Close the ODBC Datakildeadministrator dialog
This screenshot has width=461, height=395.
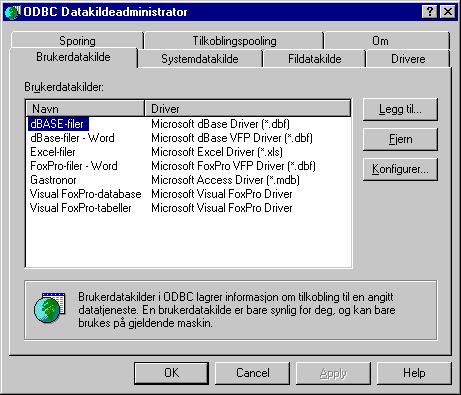(x=448, y=12)
